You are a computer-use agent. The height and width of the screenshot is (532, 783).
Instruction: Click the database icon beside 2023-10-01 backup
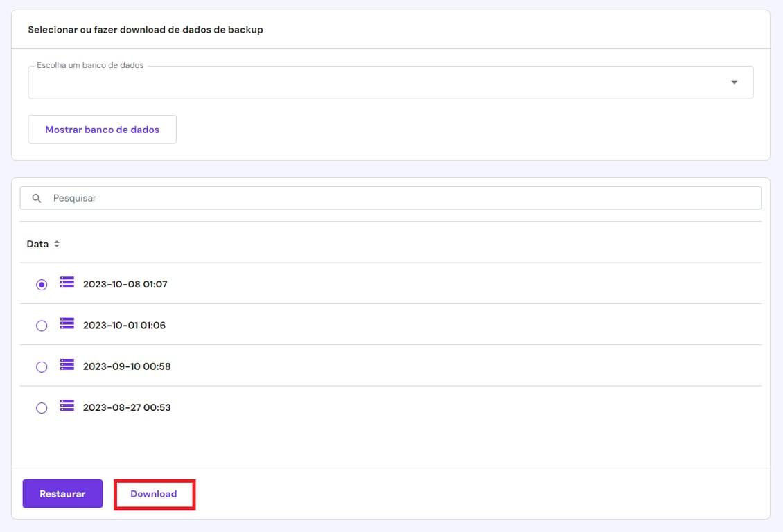(66, 324)
